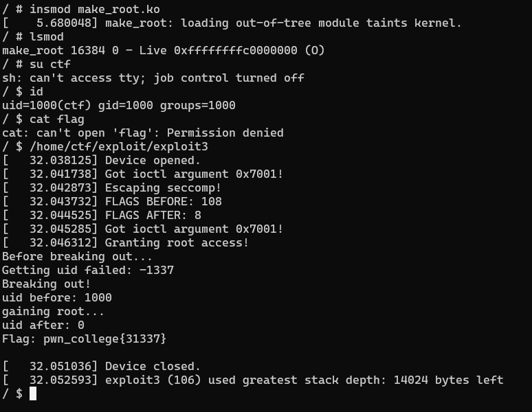532x412 pixels.
Task: Click the 'Getting uid failed: -1337' line
Action: pyautogui.click(x=88, y=270)
